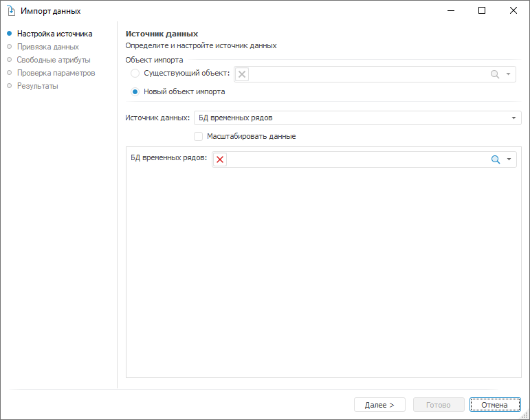530x420 pixels.
Task: Clear the БД временных рядов field with red X
Action: (x=220, y=159)
